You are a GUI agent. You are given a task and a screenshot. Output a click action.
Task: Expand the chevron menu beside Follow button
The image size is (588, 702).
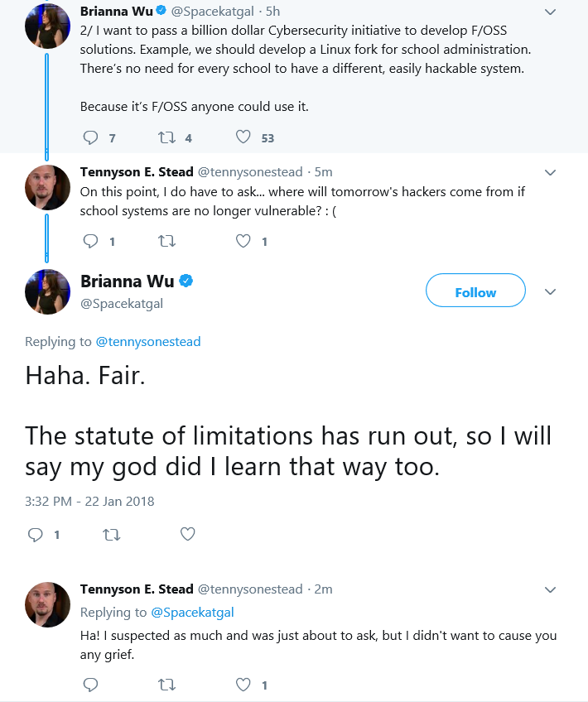point(550,292)
